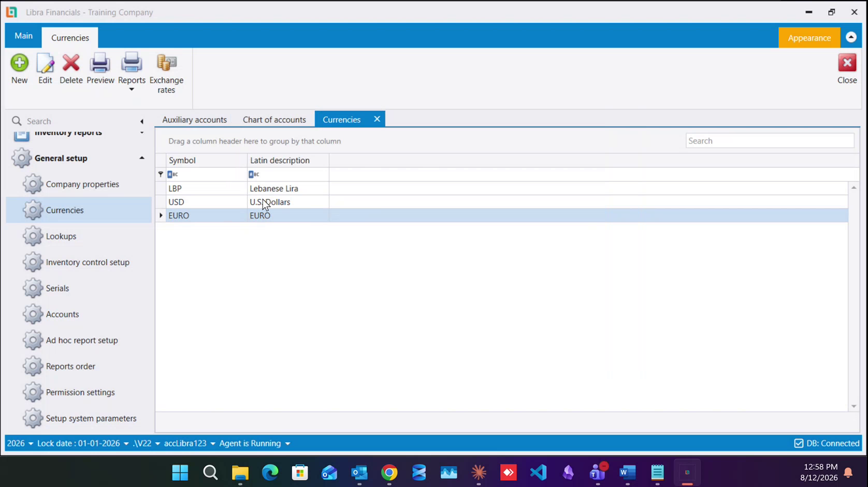Toggle the DB Connected checkbox

point(799,443)
